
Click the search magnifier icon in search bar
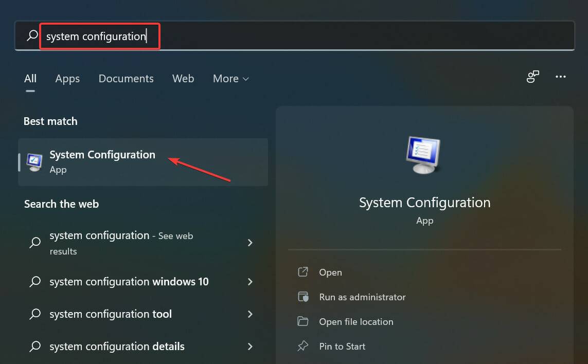(32, 35)
